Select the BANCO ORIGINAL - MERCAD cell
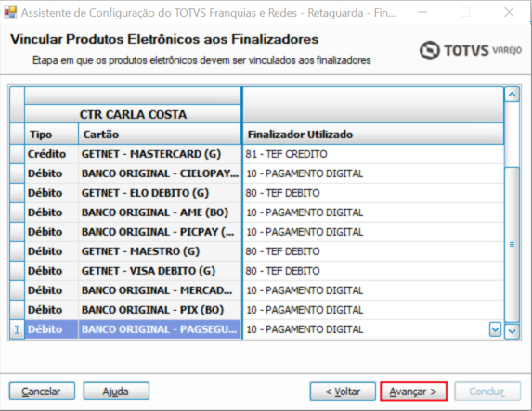532x411 pixels. [x=160, y=290]
